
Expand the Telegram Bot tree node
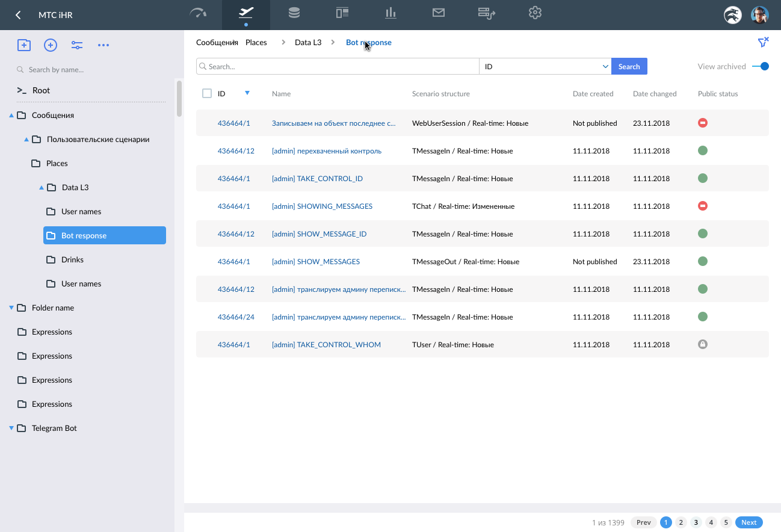click(x=11, y=428)
